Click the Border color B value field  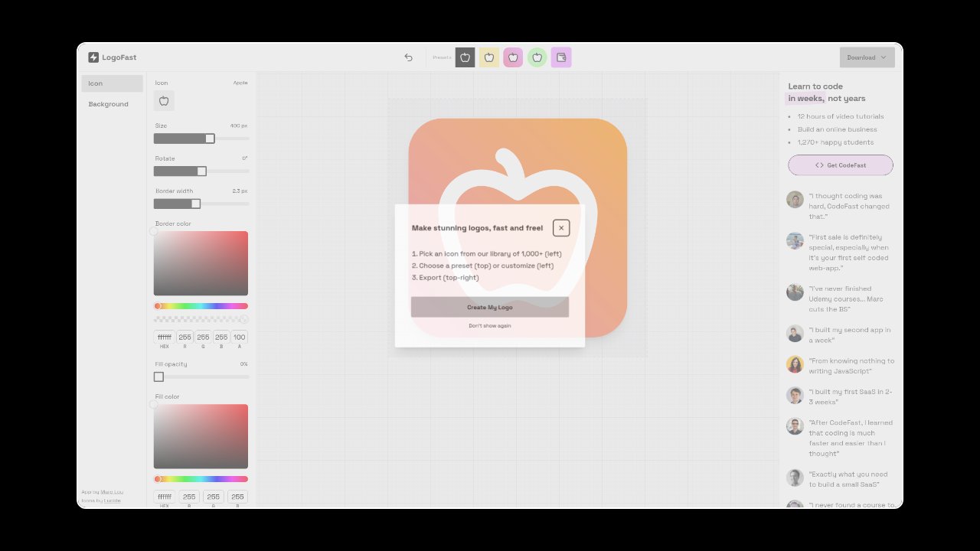(x=221, y=337)
